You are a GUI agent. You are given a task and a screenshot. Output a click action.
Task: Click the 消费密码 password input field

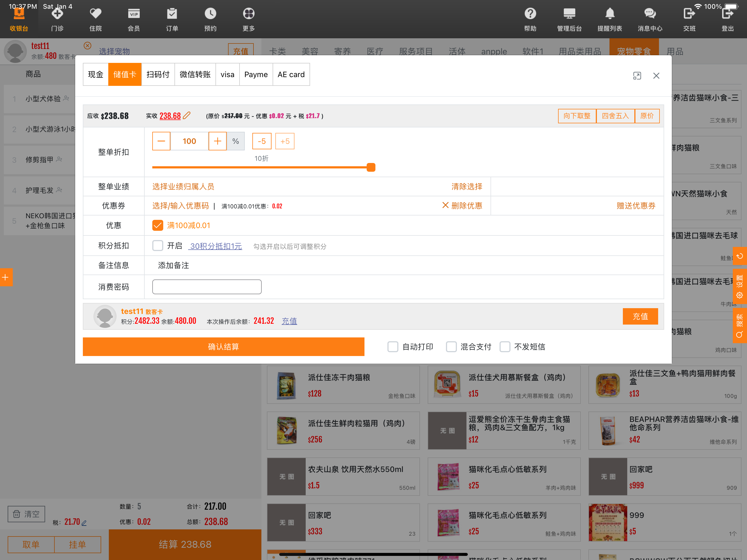[207, 287]
